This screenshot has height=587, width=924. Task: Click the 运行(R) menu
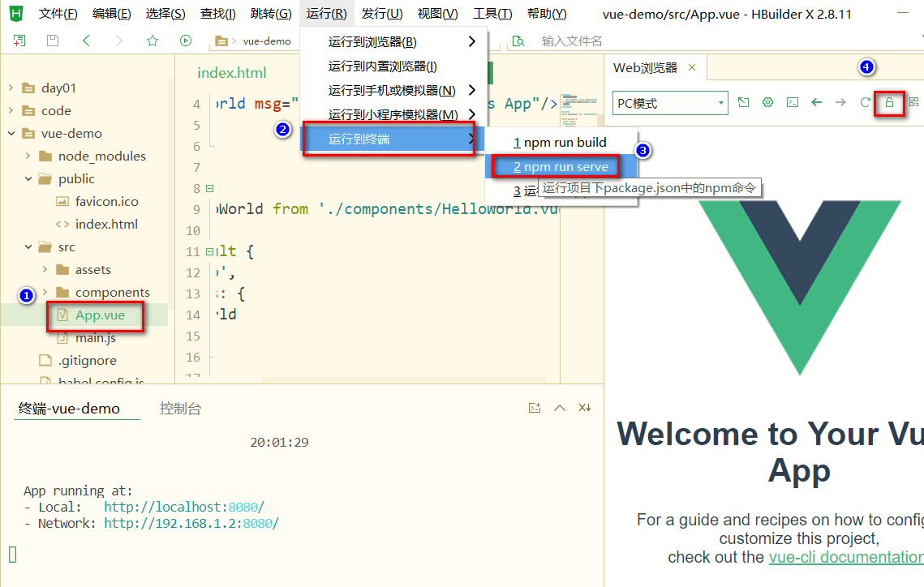coord(326,14)
